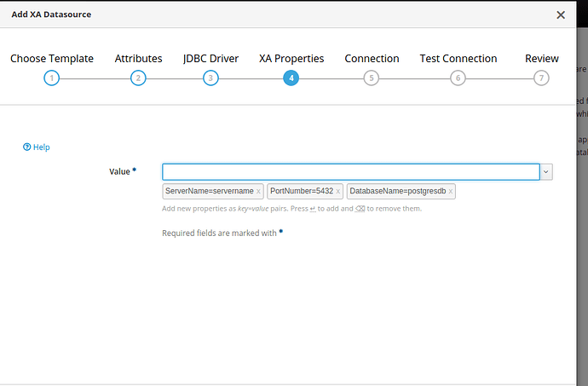Go to the Test Connection step label

point(458,59)
